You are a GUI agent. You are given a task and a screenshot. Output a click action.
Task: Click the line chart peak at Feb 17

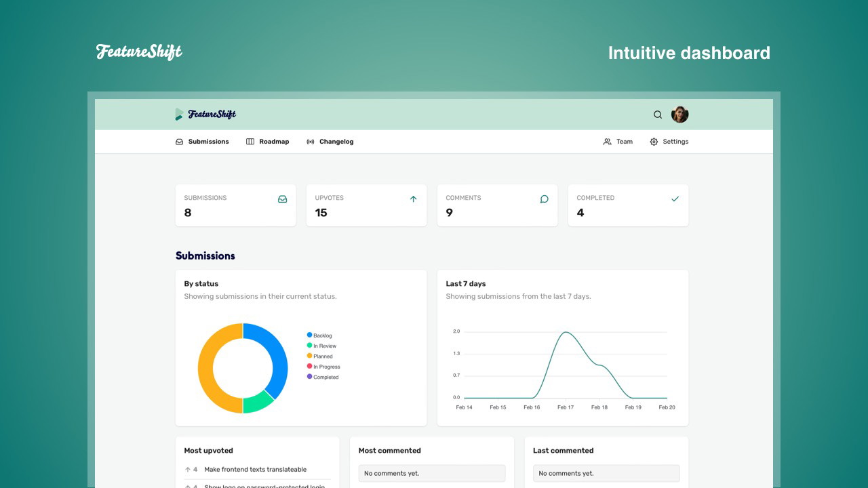[x=566, y=332]
